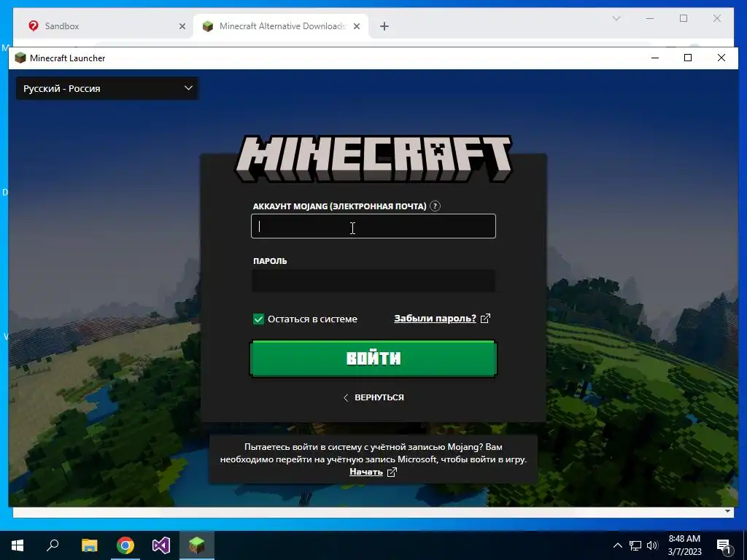Open the notification center icon
Image resolution: width=747 pixels, height=560 pixels.
click(724, 546)
